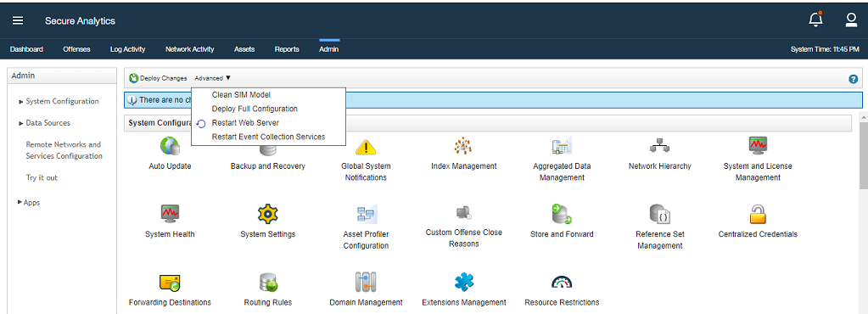Screen dimensions: 868x314
Task: Open System and License Management icon
Action: pos(758,146)
